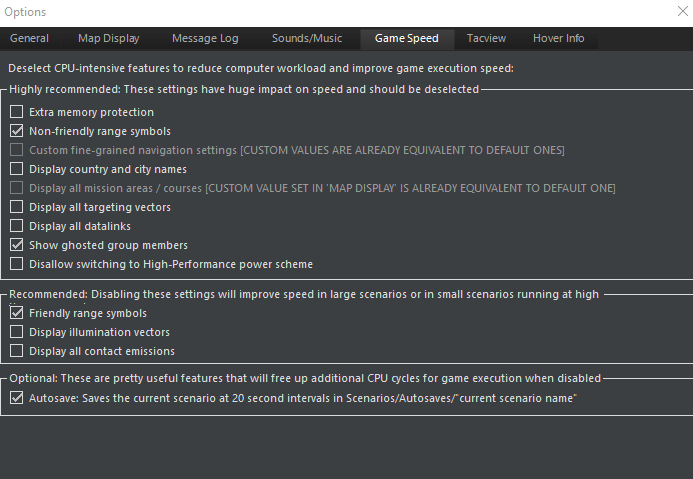Switch to the General tab
This screenshot has width=693, height=479.
(29, 39)
